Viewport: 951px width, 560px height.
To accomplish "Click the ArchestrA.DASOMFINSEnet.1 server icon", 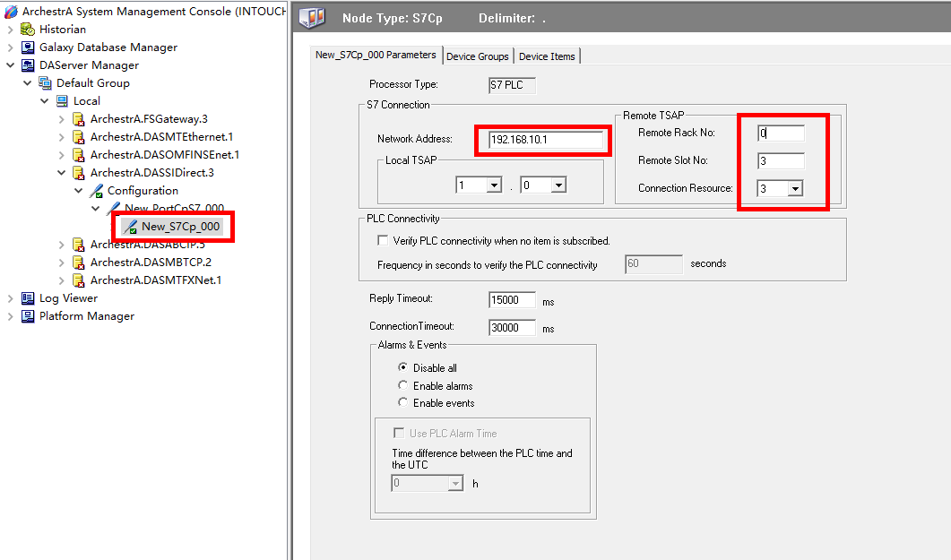I will 78,154.
